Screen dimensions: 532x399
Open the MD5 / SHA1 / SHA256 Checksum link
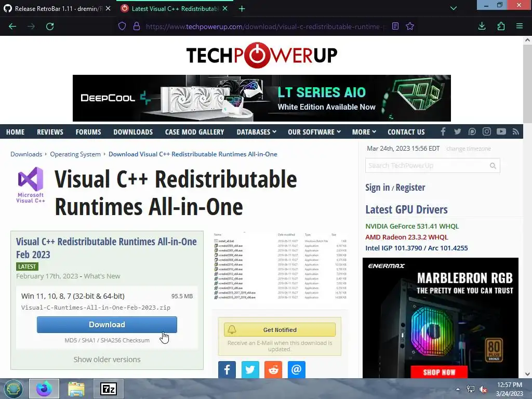(107, 340)
